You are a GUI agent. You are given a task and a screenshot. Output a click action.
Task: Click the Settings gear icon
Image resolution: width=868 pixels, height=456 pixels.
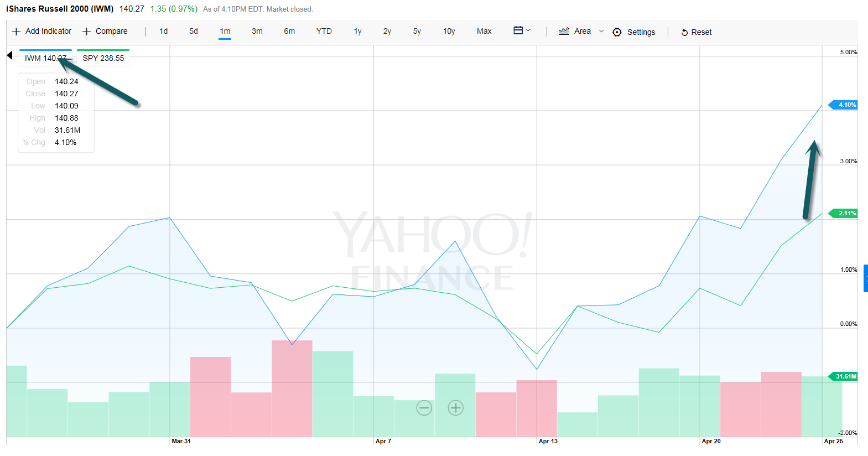pos(617,32)
